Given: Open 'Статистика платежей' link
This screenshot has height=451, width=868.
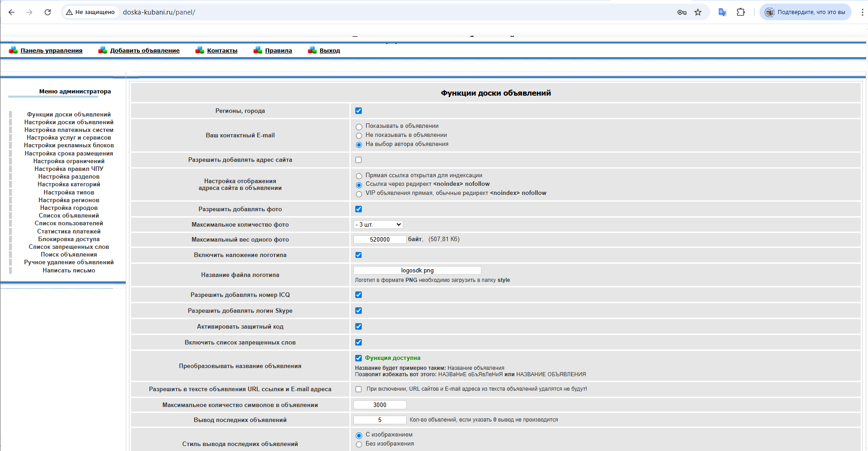Looking at the screenshot, I should point(69,231).
